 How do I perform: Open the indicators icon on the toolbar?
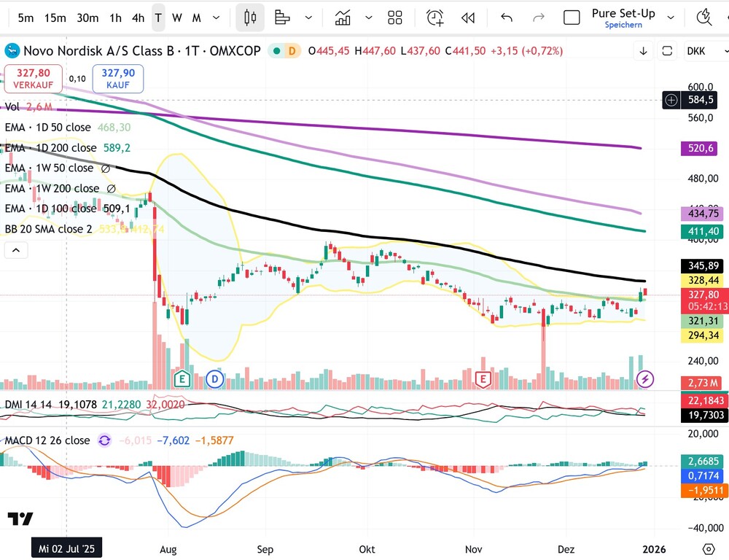(343, 17)
